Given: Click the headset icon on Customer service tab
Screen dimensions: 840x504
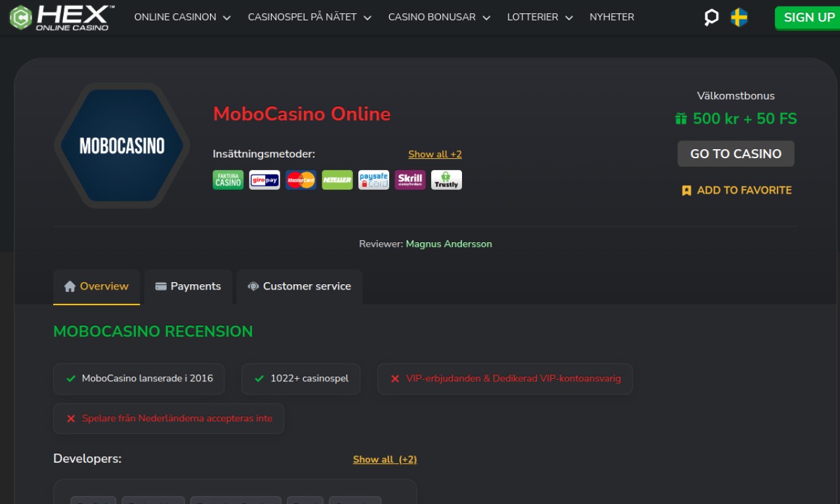Looking at the screenshot, I should [253, 286].
